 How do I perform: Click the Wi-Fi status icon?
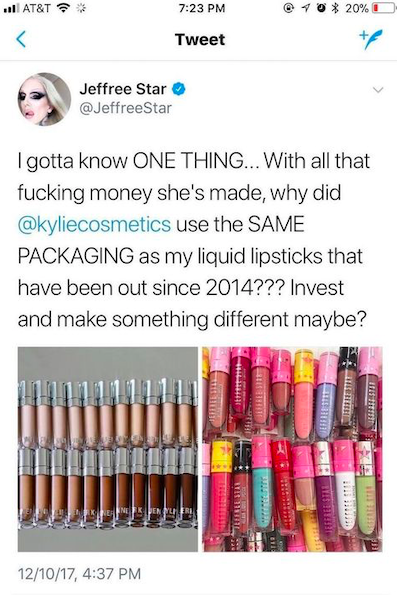66,8
